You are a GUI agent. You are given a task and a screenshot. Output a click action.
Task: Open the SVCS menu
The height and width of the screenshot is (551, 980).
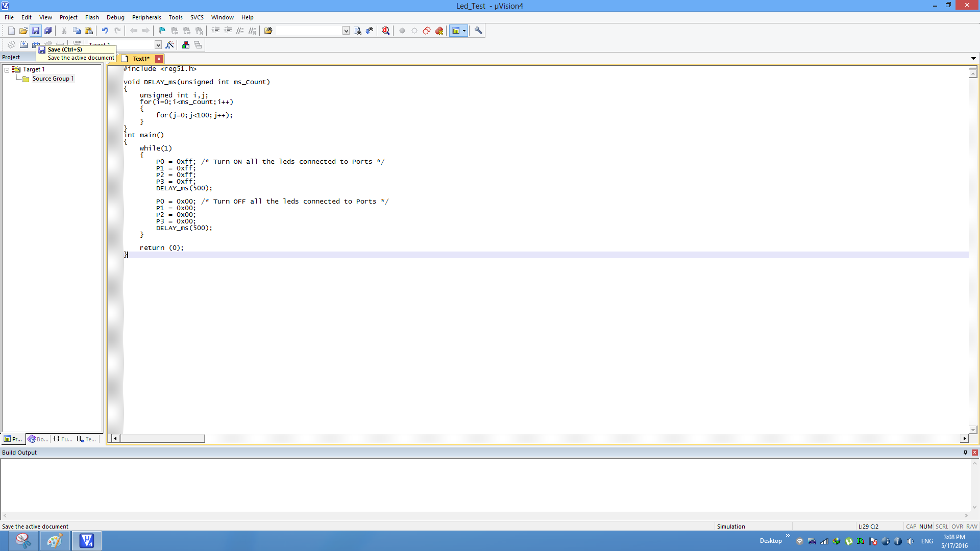point(197,17)
